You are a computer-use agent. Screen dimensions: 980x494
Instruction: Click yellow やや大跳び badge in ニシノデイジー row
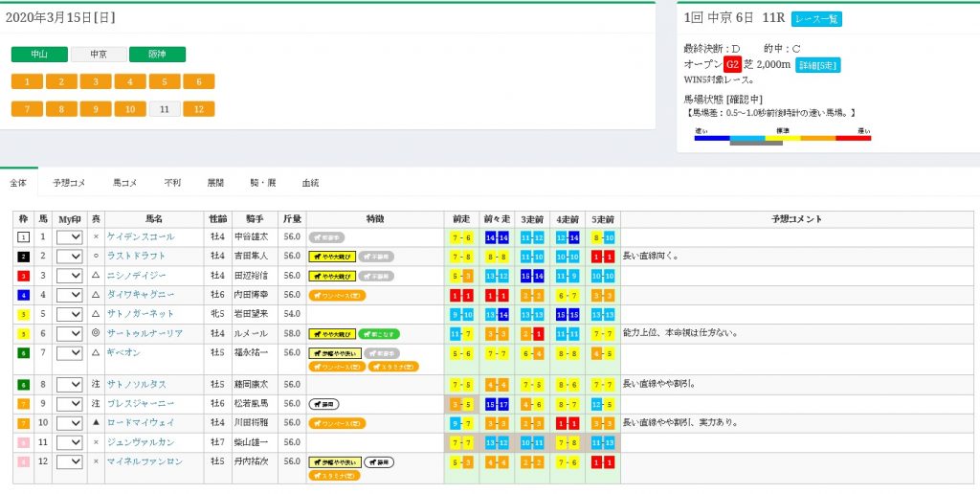pos(332,276)
